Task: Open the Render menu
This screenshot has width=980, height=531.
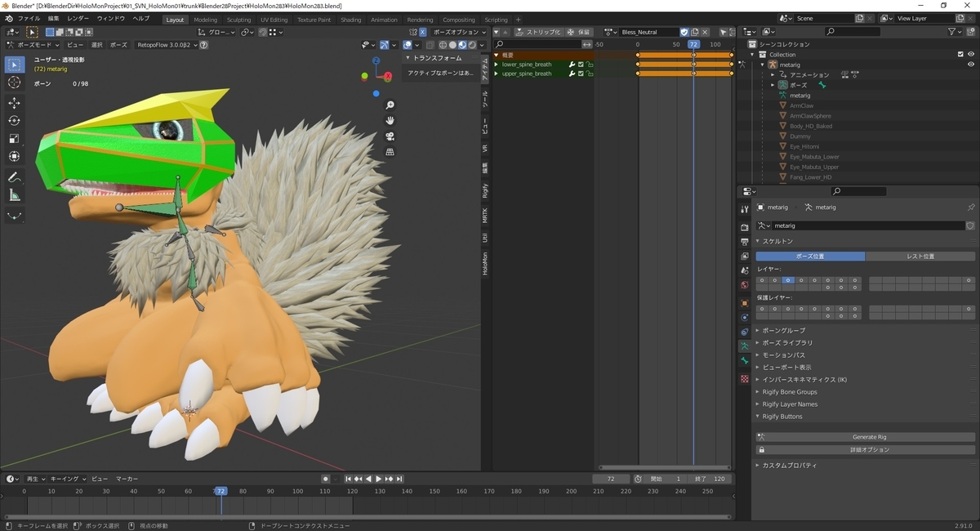Action: tap(78, 19)
